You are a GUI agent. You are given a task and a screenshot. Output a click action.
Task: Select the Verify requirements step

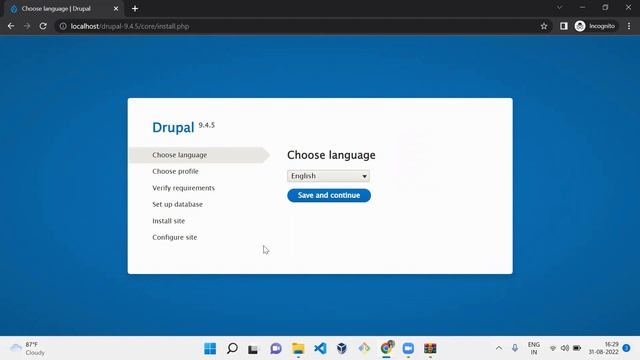(x=183, y=188)
